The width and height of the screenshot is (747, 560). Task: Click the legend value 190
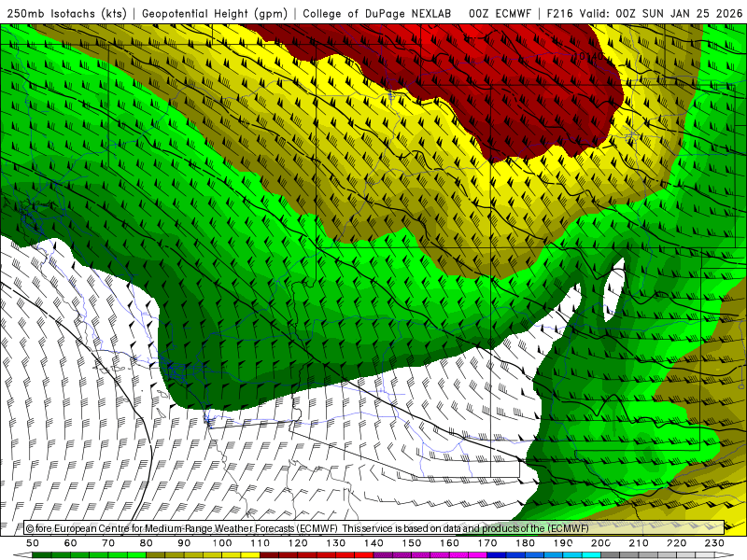pyautogui.click(x=563, y=543)
